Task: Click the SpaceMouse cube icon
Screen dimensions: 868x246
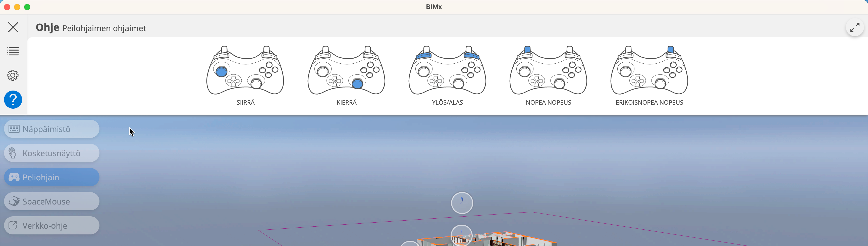Action: (14, 201)
